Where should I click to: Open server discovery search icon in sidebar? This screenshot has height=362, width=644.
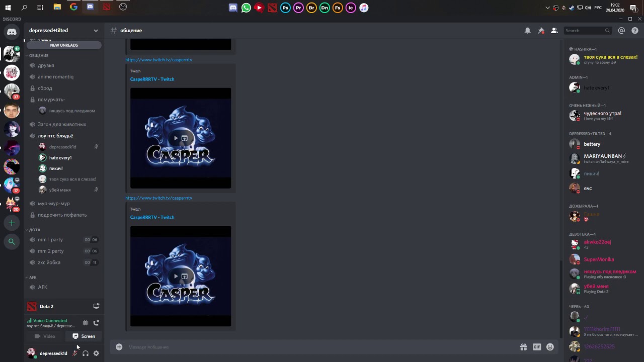(12, 242)
